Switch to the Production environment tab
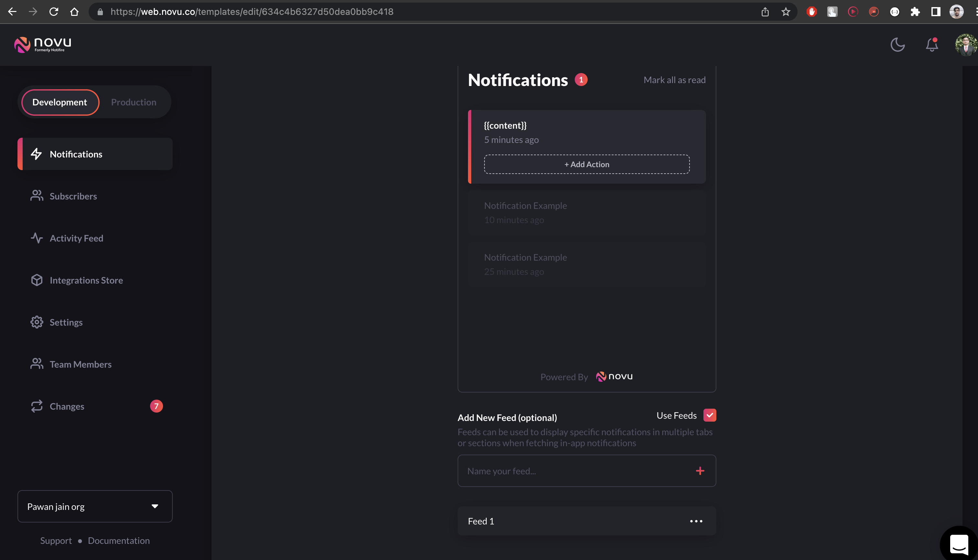Screen dimensions: 978x560 (134, 102)
